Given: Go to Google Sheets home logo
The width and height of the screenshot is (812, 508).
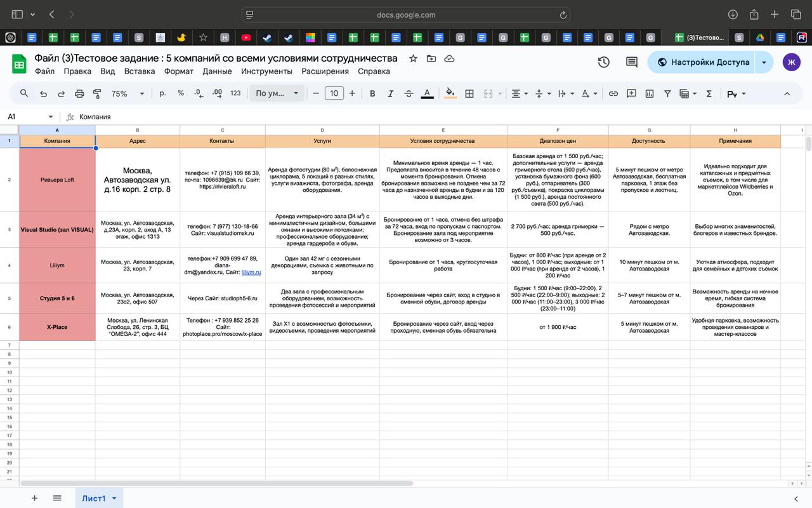Looking at the screenshot, I should (x=19, y=63).
